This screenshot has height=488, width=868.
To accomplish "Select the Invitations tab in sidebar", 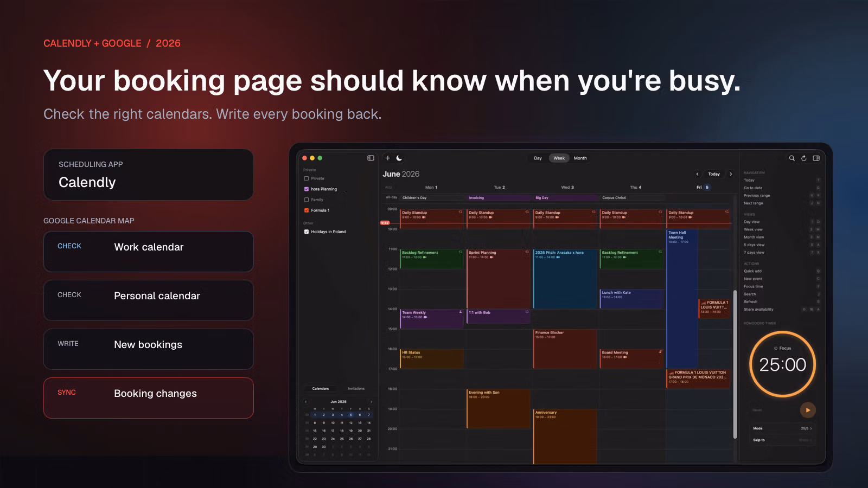I will coord(356,389).
